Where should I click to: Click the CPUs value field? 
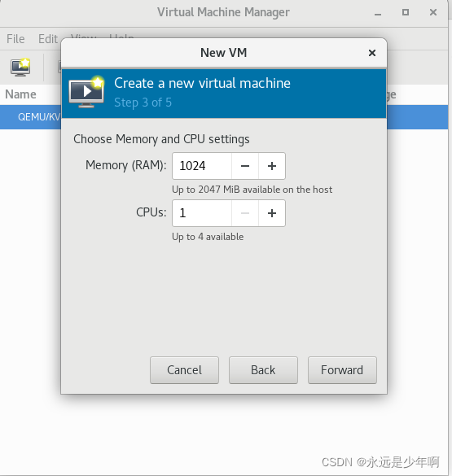pyautogui.click(x=202, y=213)
